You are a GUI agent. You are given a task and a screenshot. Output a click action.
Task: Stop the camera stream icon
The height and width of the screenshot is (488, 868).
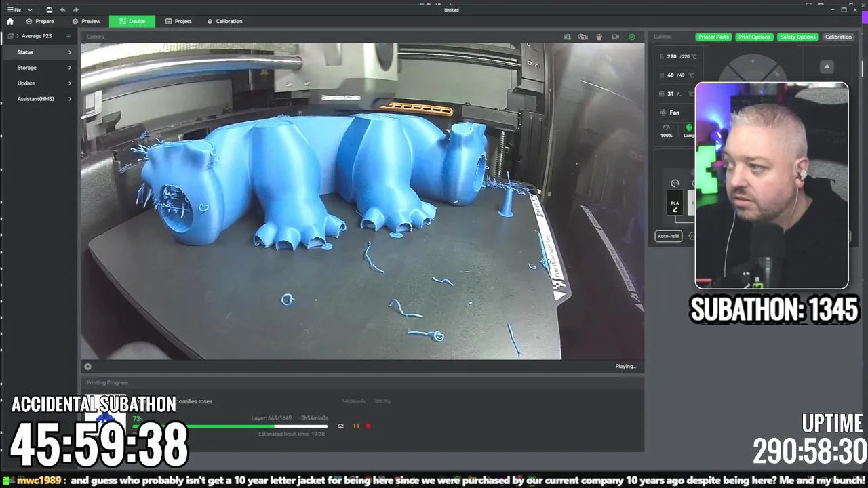point(87,367)
